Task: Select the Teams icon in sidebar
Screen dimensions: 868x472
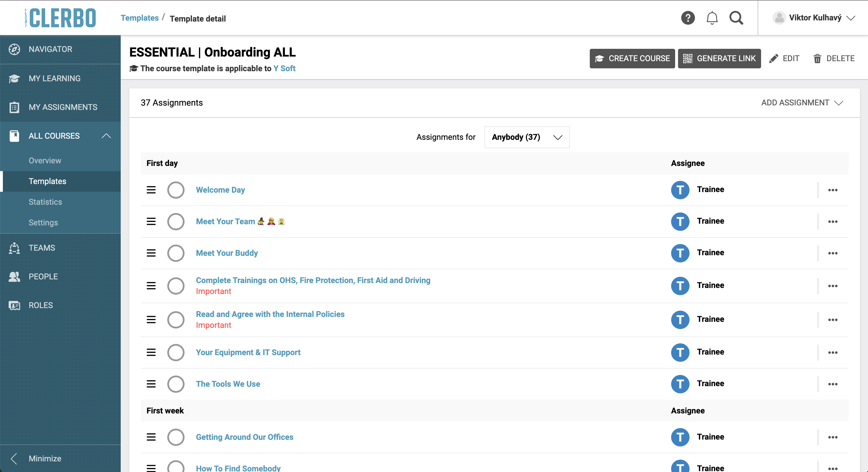Action: pos(14,248)
